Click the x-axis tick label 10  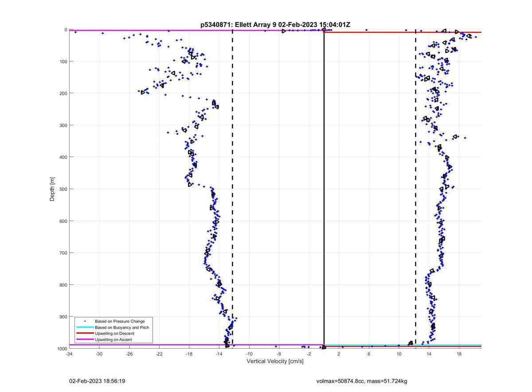pyautogui.click(x=399, y=354)
